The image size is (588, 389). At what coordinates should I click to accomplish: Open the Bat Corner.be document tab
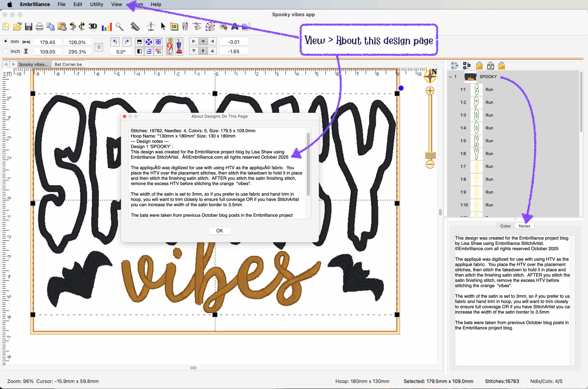click(68, 64)
